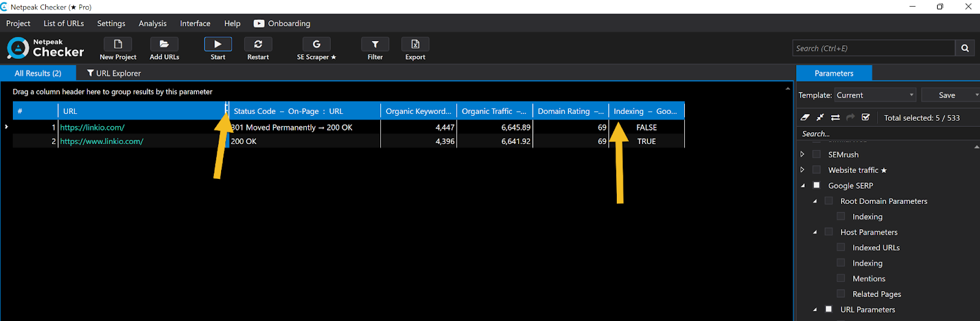Click the Netpeak Checker logo
Screen dimensions: 980x321
click(45, 48)
